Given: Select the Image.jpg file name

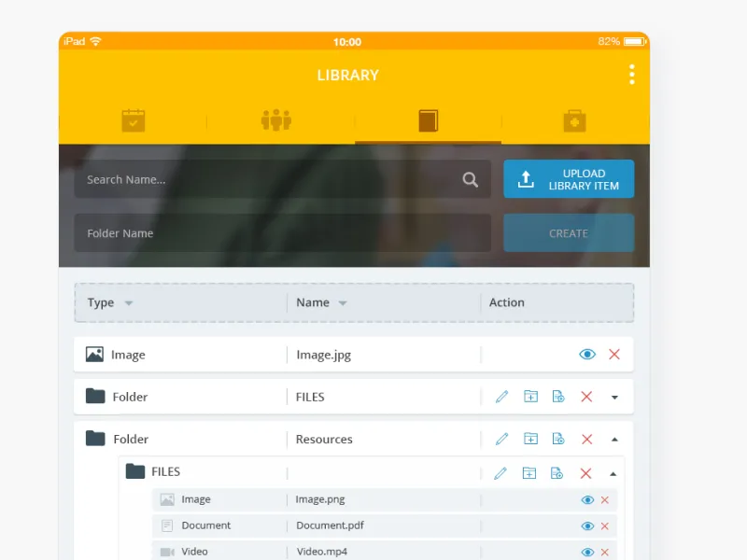Looking at the screenshot, I should pyautogui.click(x=323, y=356).
